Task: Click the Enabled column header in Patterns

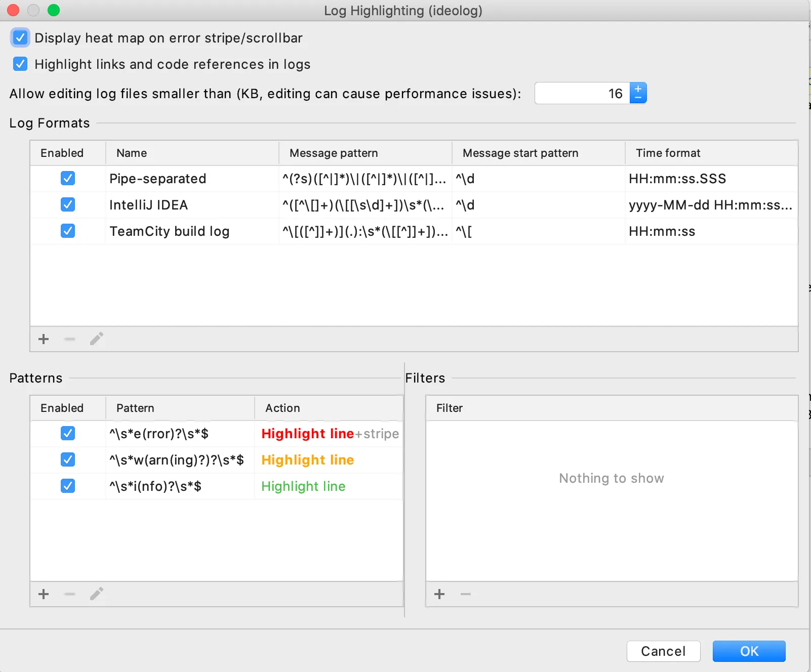Action: pos(68,408)
